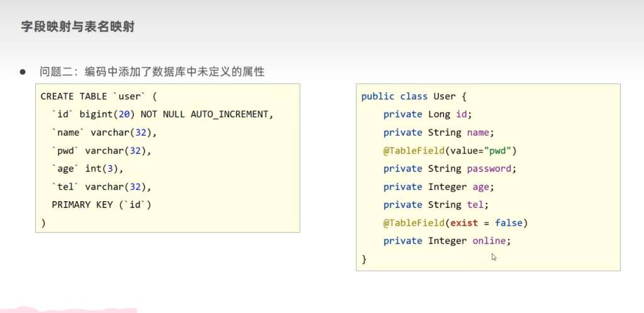Click the public class User declaration
644x313 pixels.
413,96
